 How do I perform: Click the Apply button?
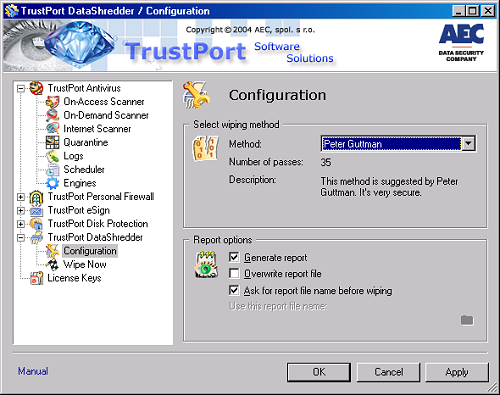pyautogui.click(x=457, y=372)
